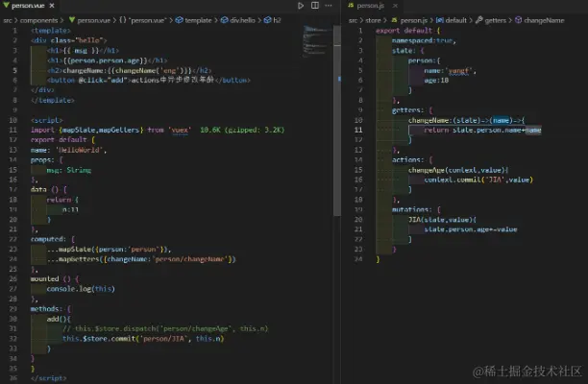
Task: Click line number 5 in person.vue
Action: pos(14,70)
